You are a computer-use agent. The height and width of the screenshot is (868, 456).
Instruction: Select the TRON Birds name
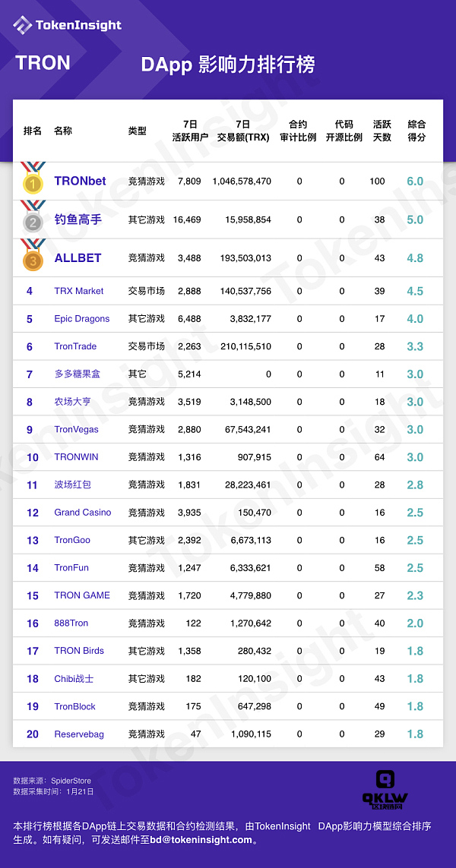point(79,651)
